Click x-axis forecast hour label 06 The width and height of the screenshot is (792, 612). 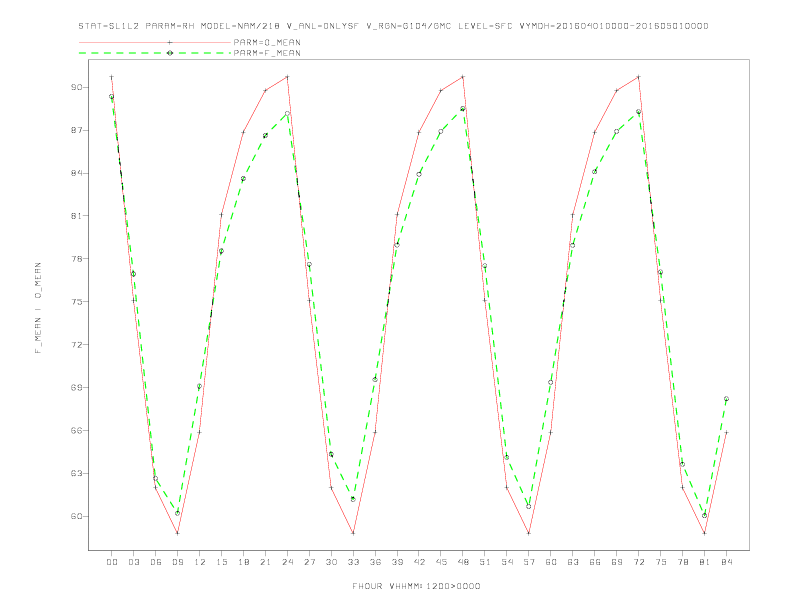[156, 562]
